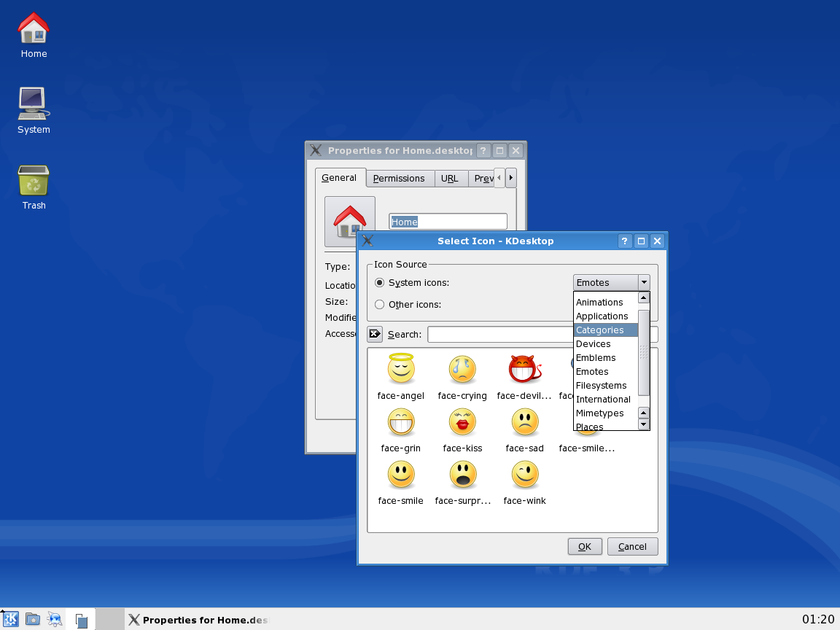Click the Home icon button in Properties
The image size is (840, 630).
coord(350,221)
